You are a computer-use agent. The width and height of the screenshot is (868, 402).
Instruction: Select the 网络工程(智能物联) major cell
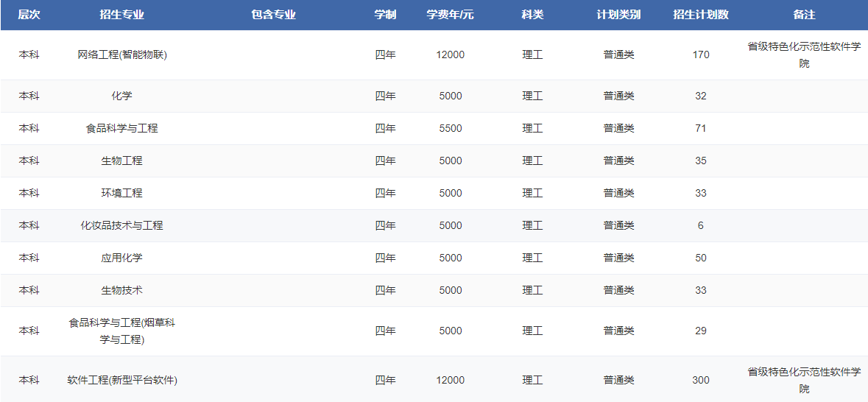(122, 54)
